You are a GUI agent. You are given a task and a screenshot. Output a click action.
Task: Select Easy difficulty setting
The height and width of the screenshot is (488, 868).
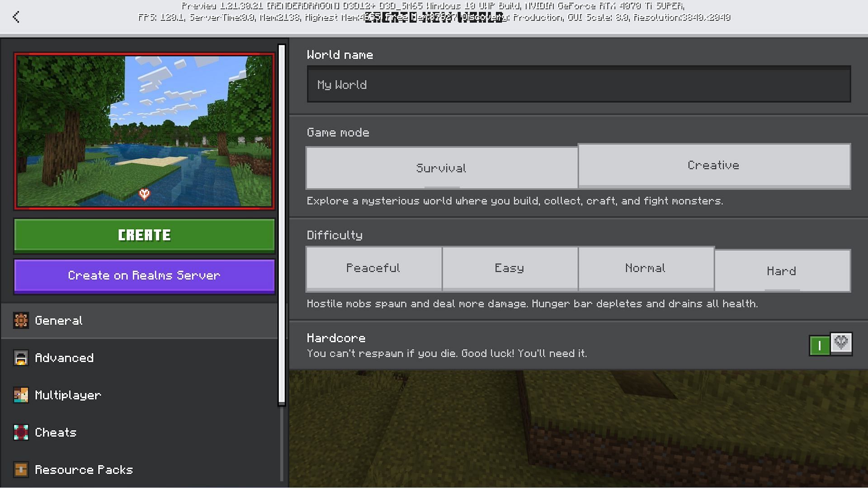(509, 268)
